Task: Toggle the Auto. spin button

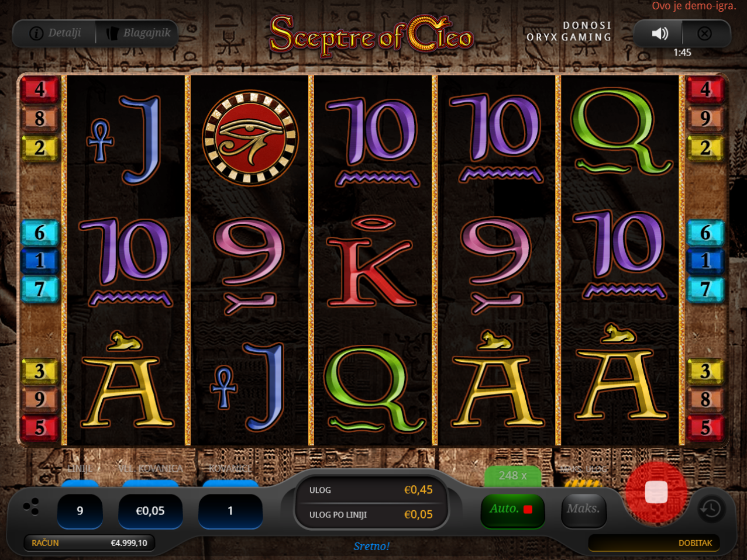Action: pyautogui.click(x=512, y=509)
